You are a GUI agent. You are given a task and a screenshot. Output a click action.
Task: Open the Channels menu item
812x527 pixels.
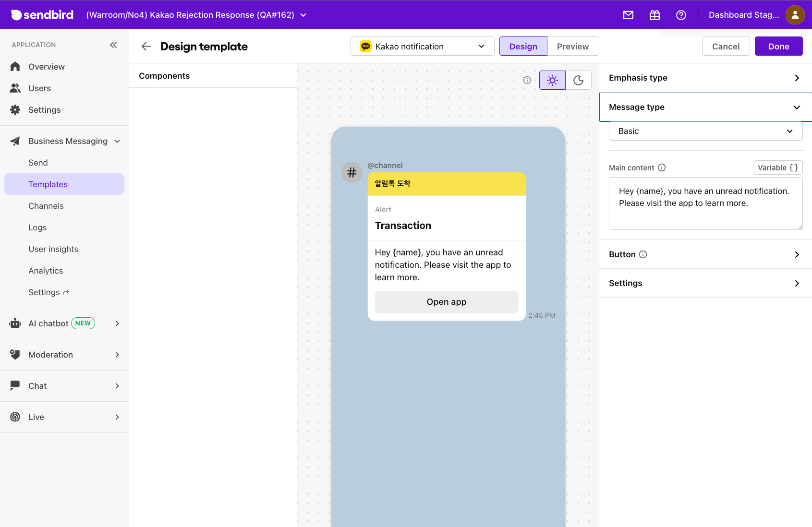coord(64,206)
